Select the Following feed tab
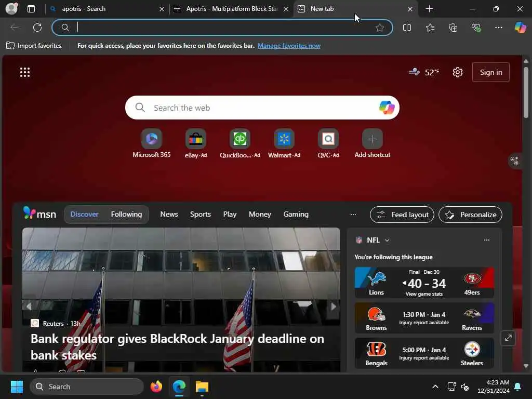 point(127,215)
